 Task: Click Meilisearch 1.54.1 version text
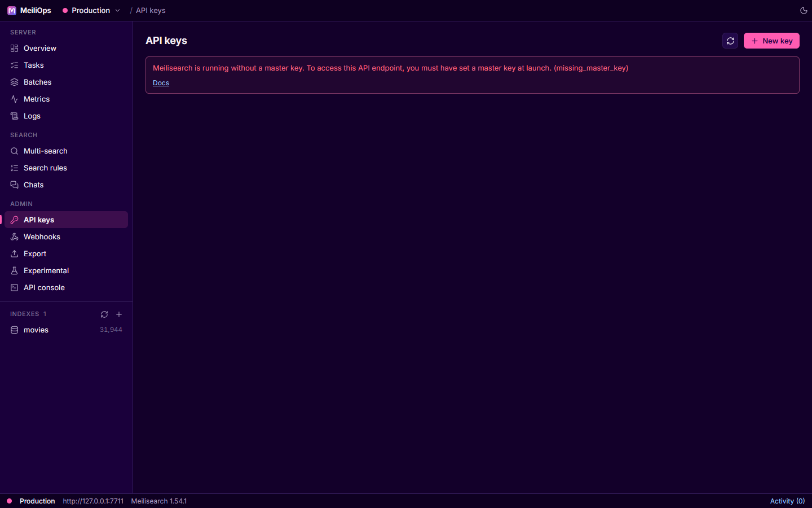click(x=159, y=501)
